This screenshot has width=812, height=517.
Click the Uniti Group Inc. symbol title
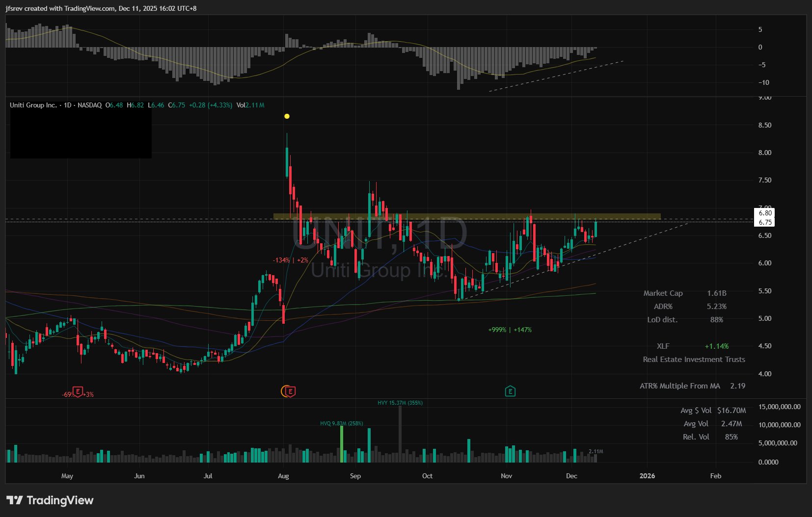click(33, 105)
